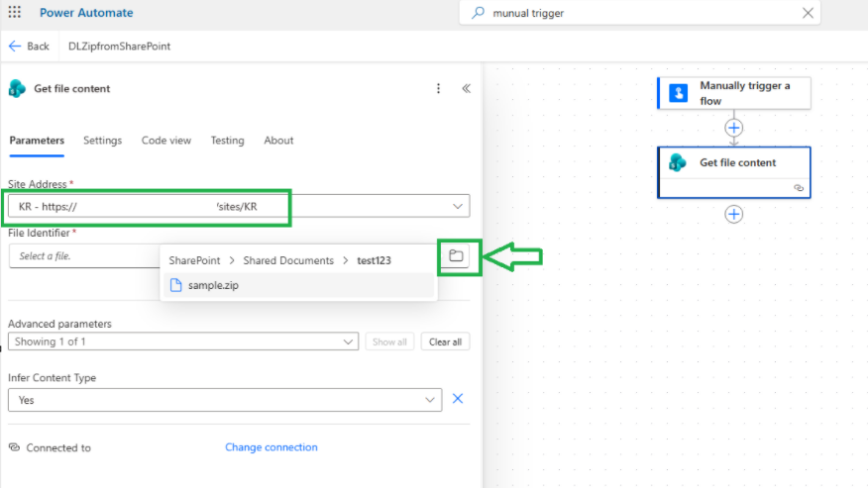Screen dimensions: 868x488
Task: Click the sample.zip file icon
Action: click(x=176, y=285)
